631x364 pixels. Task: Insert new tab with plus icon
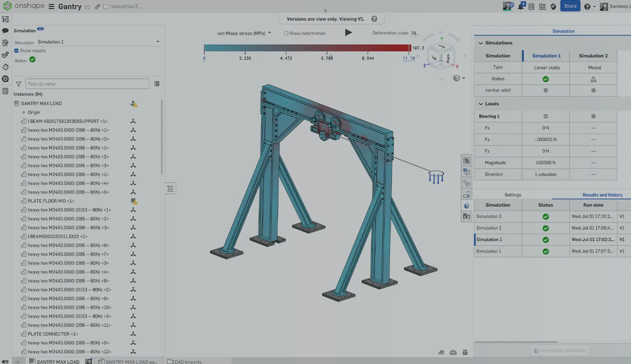coord(18,361)
